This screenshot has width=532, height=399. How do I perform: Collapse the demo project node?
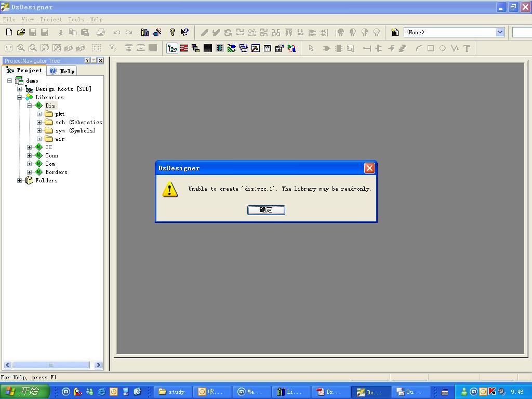click(x=10, y=81)
